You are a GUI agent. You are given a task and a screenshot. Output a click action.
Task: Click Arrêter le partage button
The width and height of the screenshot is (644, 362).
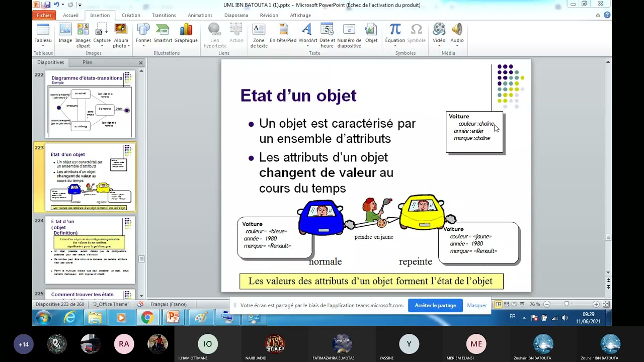(435, 305)
